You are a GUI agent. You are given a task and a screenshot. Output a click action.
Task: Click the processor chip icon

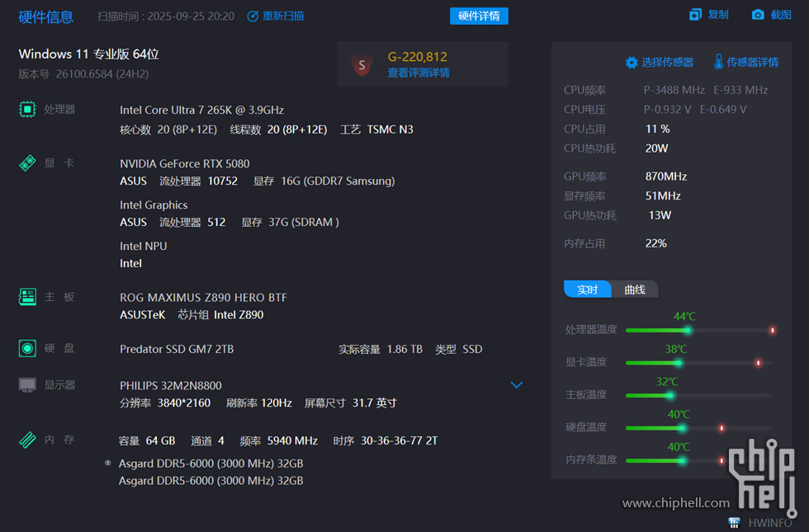27,109
